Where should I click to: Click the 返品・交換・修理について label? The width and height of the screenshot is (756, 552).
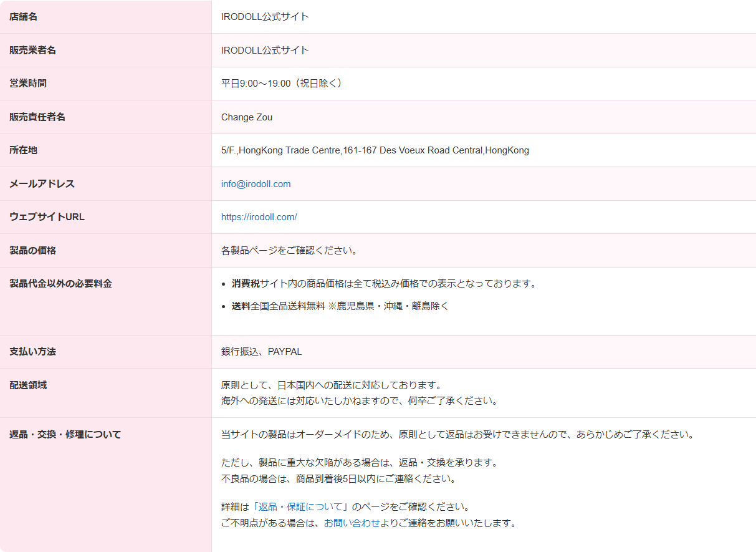coord(65,434)
